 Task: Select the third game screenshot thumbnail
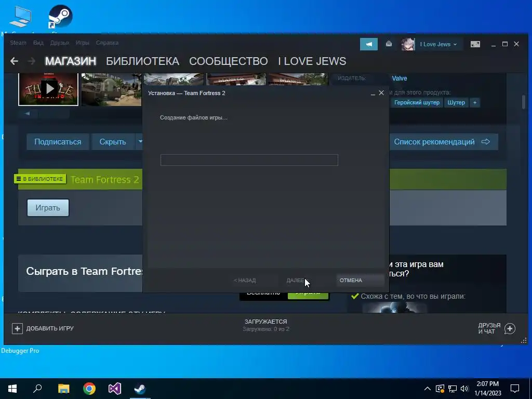[174, 79]
